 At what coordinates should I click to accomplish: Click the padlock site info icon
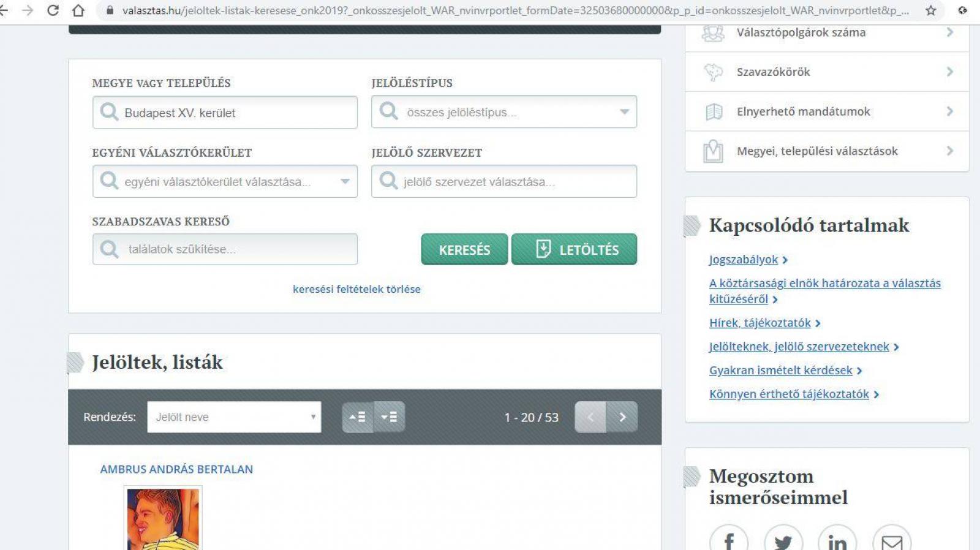click(110, 10)
